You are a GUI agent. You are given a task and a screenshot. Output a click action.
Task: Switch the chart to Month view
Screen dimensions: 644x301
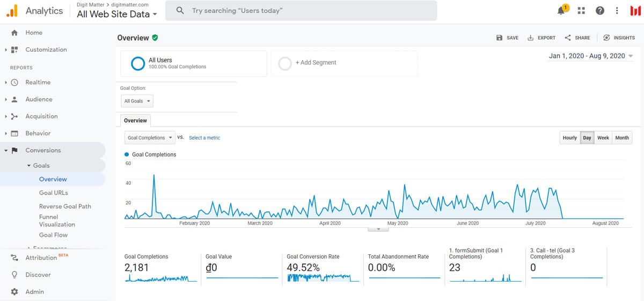click(622, 138)
